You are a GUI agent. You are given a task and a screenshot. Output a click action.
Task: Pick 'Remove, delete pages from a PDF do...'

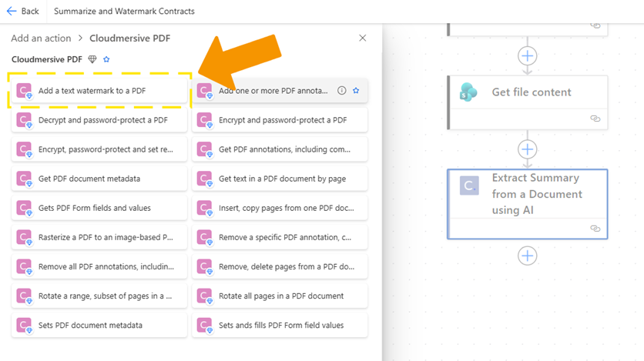click(x=280, y=266)
